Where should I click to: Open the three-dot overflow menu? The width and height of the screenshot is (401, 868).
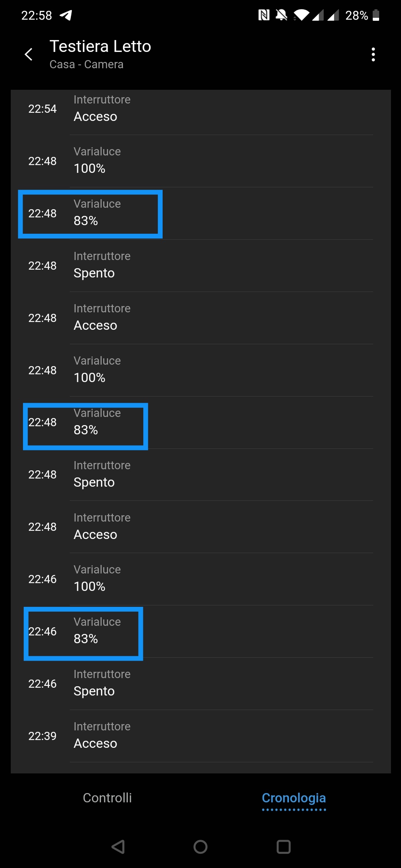pos(373,55)
